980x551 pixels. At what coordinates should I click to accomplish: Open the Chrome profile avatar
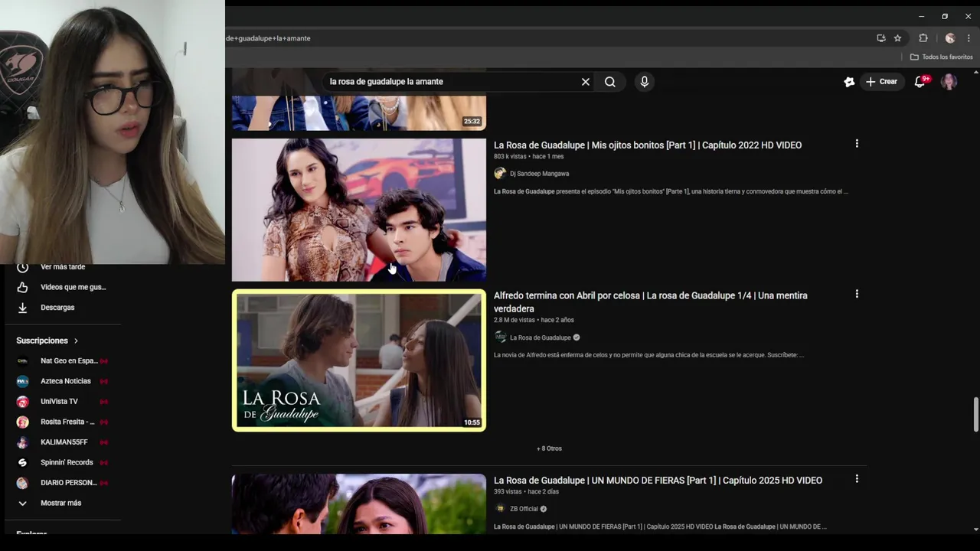pyautogui.click(x=950, y=38)
